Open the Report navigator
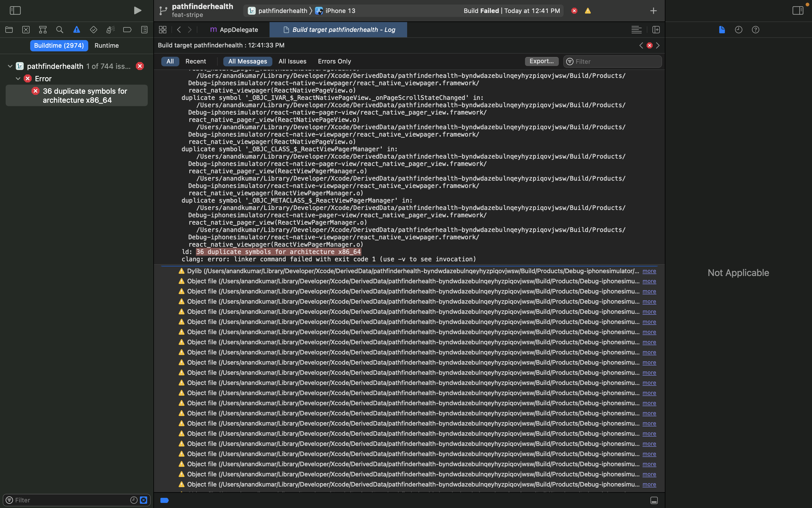The image size is (812, 508). point(144,30)
